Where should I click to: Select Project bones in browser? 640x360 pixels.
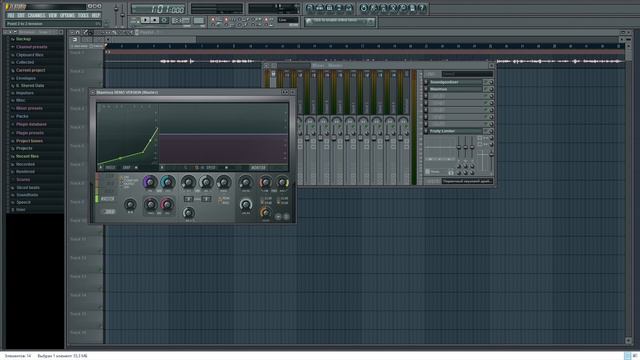pos(29,141)
